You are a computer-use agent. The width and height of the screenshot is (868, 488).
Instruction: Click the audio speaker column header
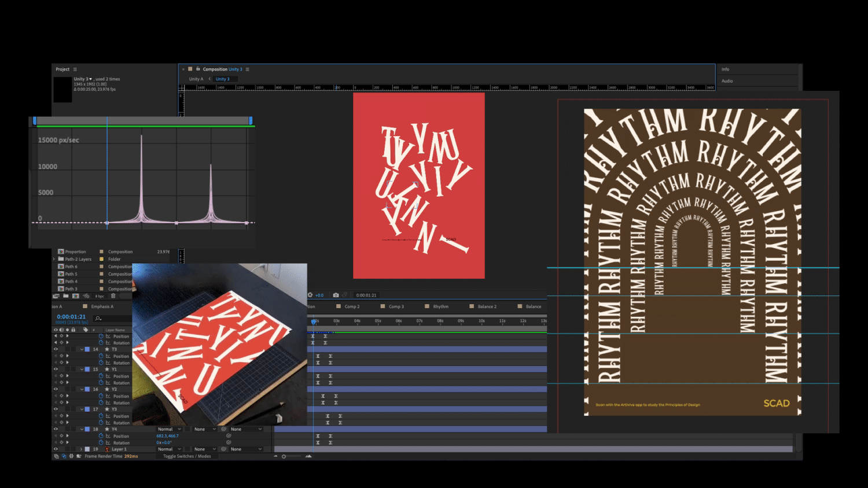[x=61, y=330]
